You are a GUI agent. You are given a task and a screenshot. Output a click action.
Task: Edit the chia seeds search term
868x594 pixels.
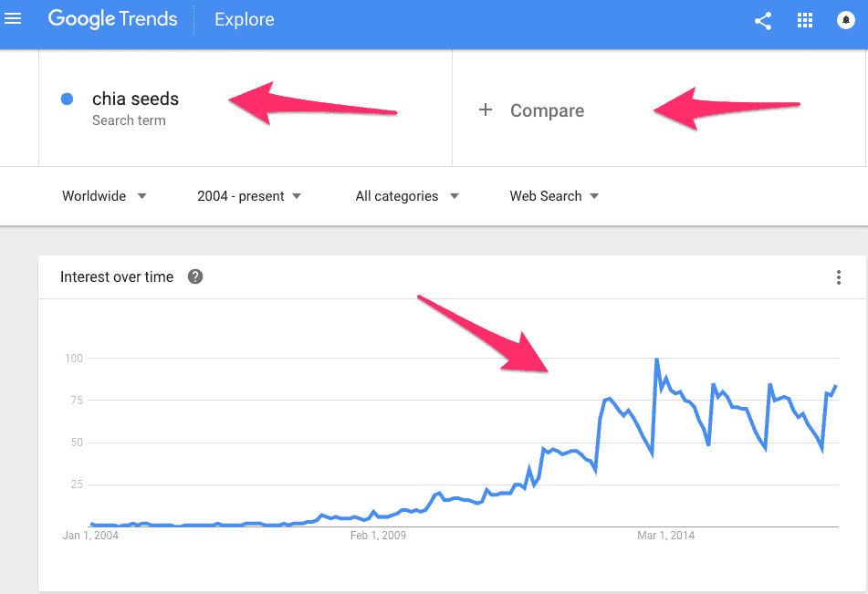[135, 99]
